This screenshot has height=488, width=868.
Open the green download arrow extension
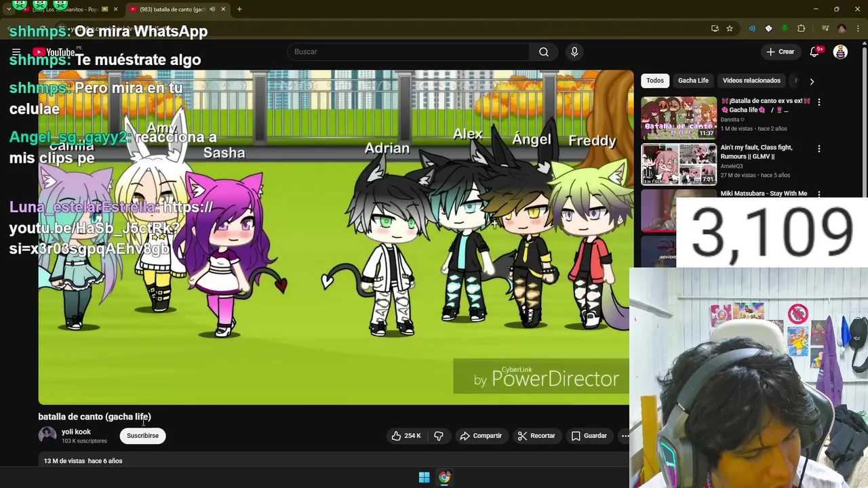(x=785, y=28)
